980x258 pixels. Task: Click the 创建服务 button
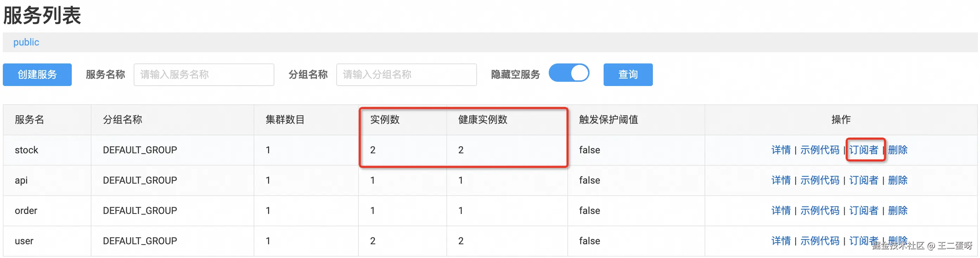[37, 74]
